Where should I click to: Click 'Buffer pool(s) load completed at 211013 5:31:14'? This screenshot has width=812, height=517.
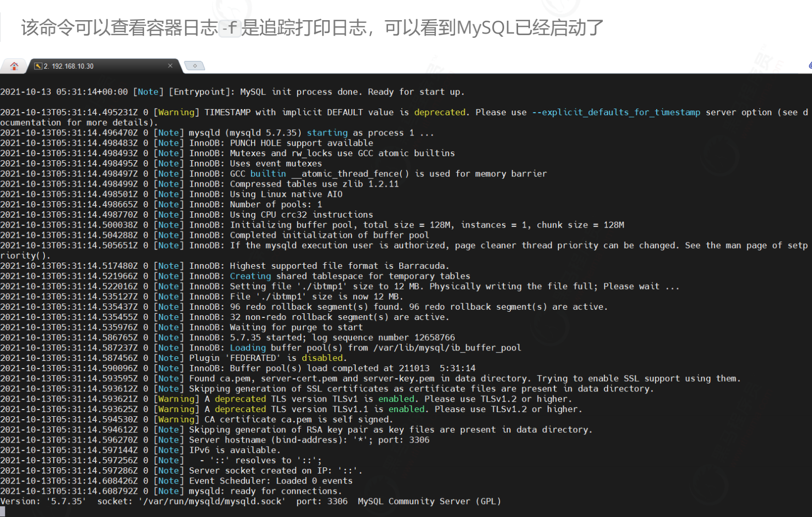(x=352, y=368)
